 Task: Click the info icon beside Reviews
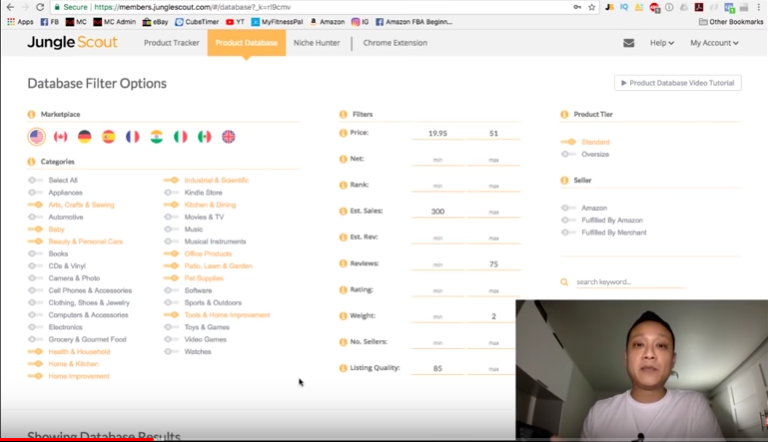click(343, 264)
